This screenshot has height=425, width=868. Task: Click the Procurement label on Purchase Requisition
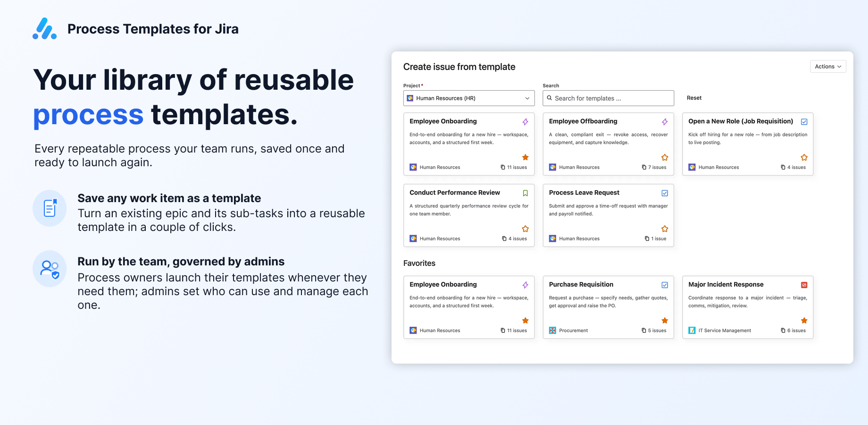[x=574, y=331]
